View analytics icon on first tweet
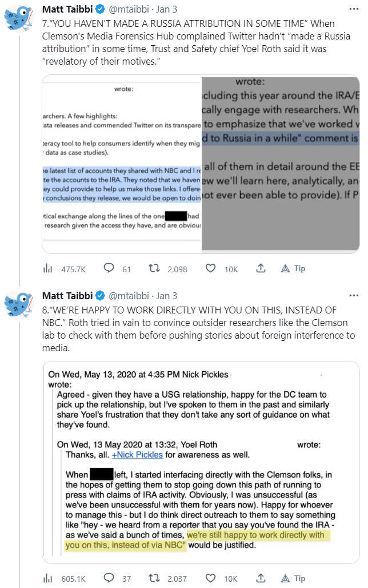368x588 pixels. point(49,269)
